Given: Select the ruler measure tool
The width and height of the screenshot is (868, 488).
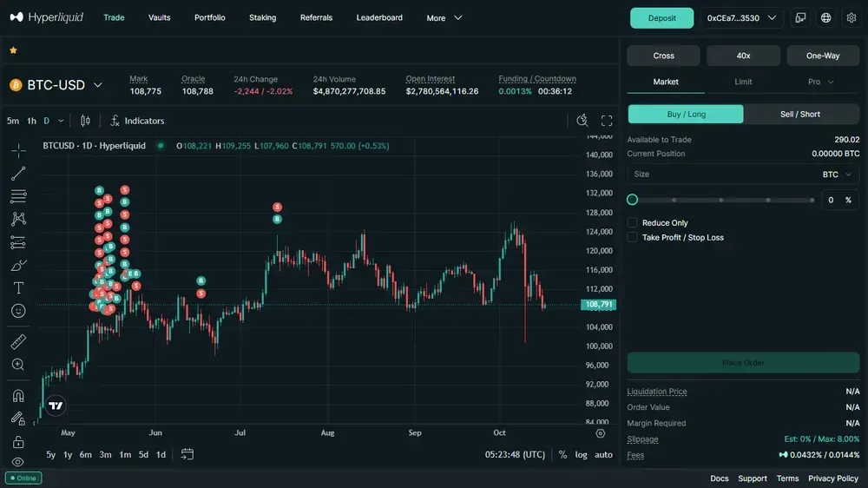Looking at the screenshot, I should 18,342.
